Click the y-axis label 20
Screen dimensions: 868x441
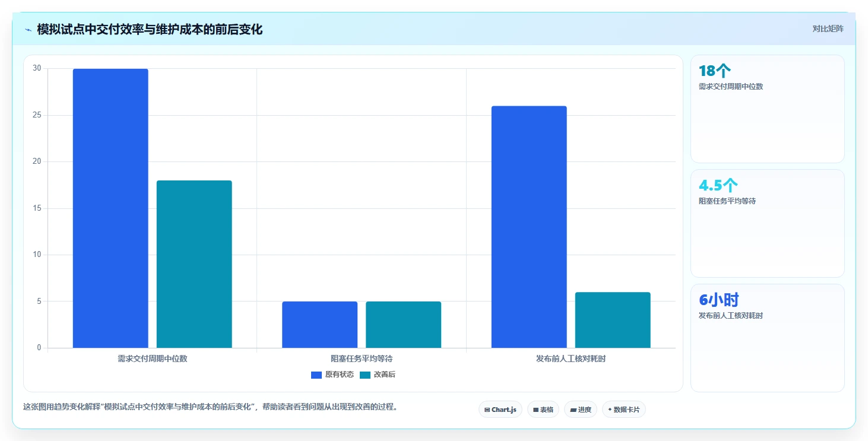(x=37, y=161)
